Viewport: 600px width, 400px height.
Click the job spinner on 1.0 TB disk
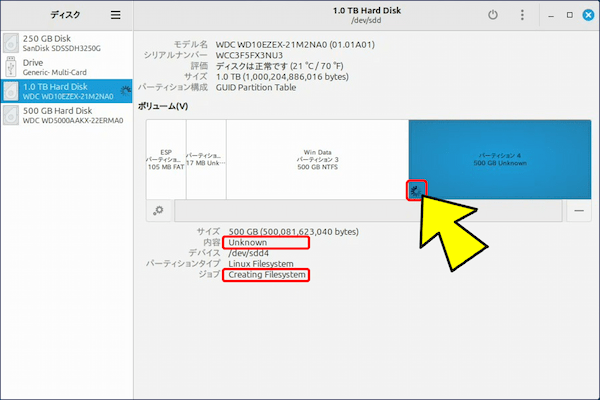pyautogui.click(x=124, y=92)
